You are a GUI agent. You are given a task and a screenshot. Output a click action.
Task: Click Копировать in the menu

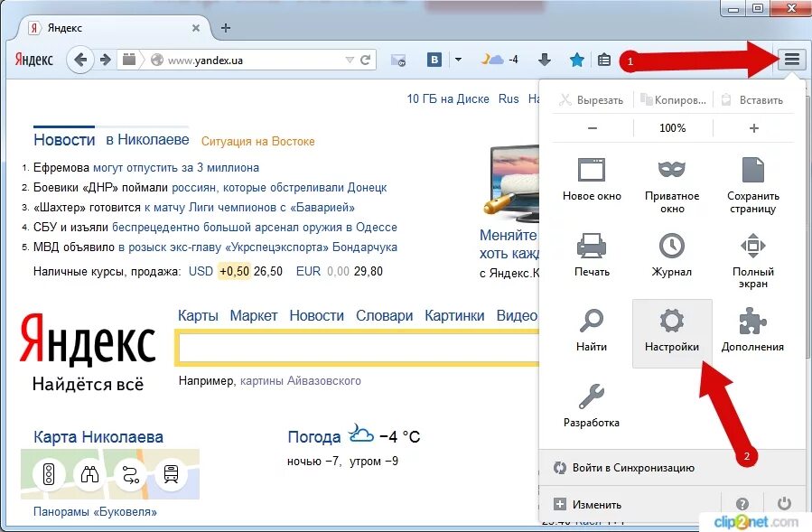[673, 100]
